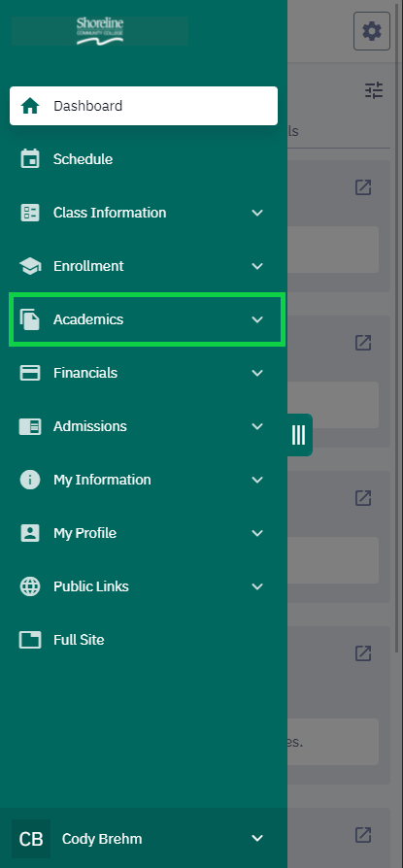Click the Admissions icon
Image resolution: width=403 pixels, height=868 pixels.
[30, 426]
